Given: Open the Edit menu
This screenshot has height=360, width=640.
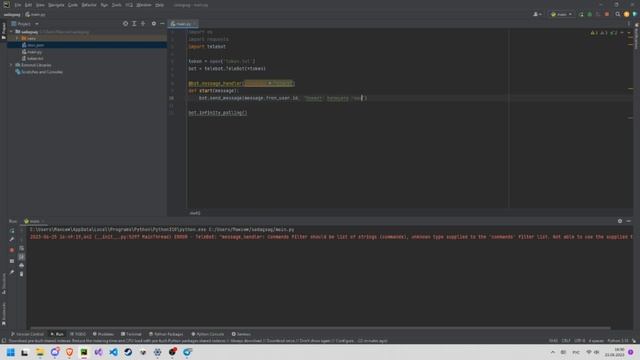Looking at the screenshot, I should (x=28, y=5).
